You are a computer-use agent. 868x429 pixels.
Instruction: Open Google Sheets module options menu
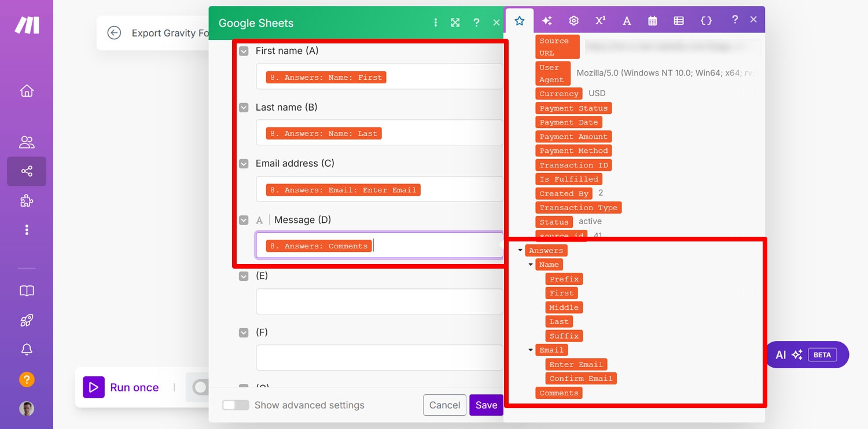436,23
